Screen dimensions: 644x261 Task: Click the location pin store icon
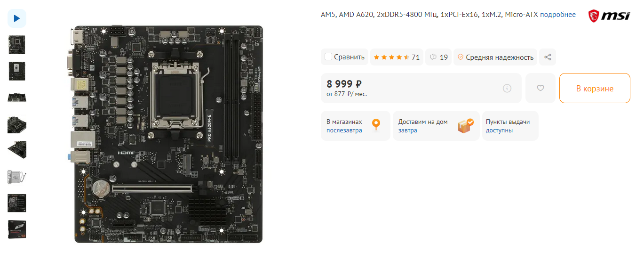[375, 125]
